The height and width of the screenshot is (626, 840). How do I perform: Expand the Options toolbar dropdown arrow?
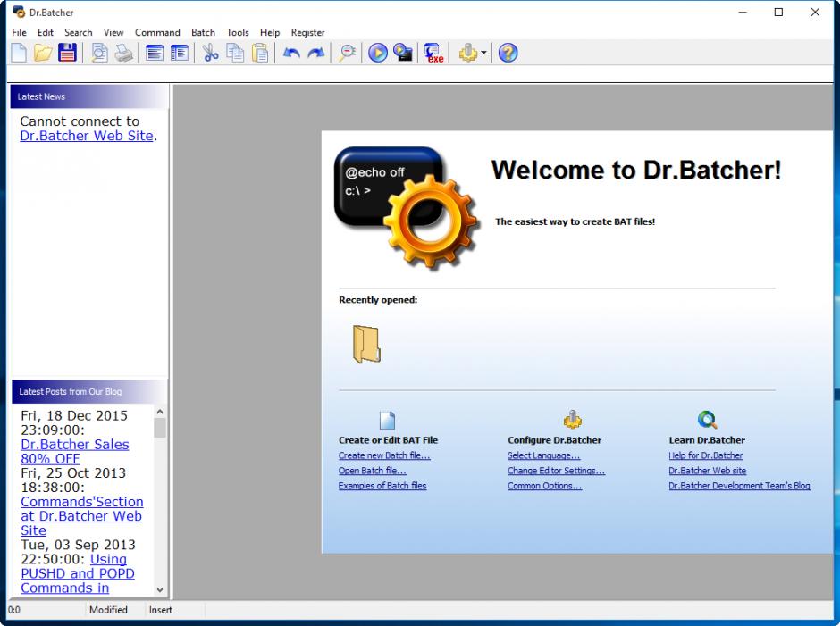(483, 53)
